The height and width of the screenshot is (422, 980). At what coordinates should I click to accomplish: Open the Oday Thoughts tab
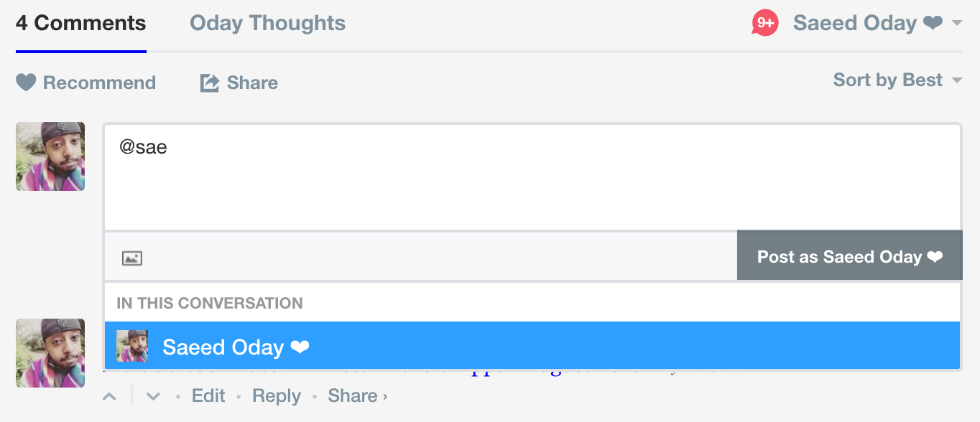click(x=267, y=23)
